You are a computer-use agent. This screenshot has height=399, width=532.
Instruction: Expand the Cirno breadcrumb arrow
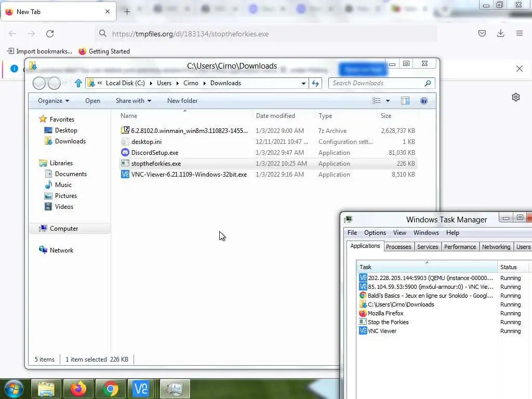(204, 84)
